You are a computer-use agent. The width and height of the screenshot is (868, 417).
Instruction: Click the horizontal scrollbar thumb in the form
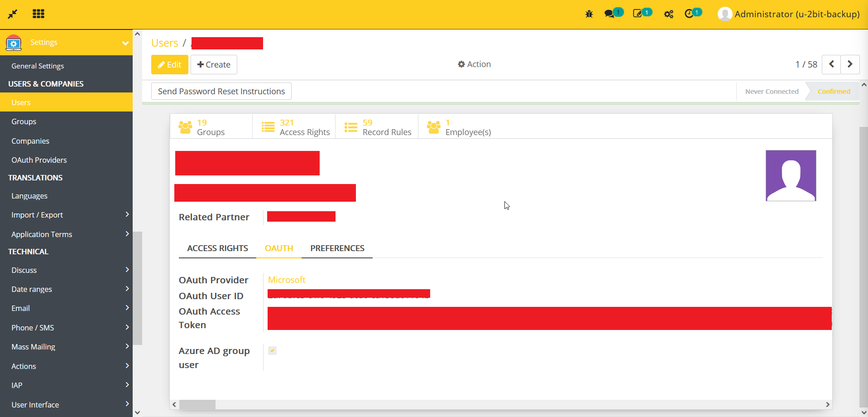(197, 404)
